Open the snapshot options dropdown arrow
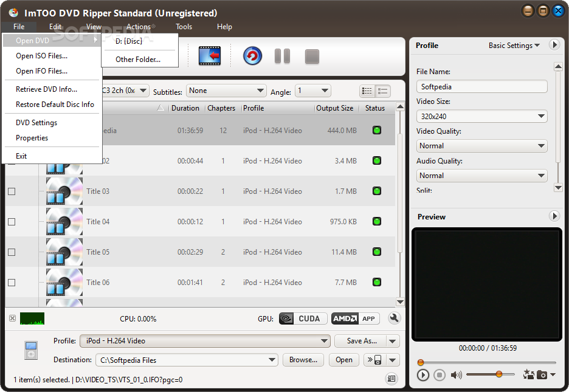Viewport: 569px width, 392px height. pos(553,374)
